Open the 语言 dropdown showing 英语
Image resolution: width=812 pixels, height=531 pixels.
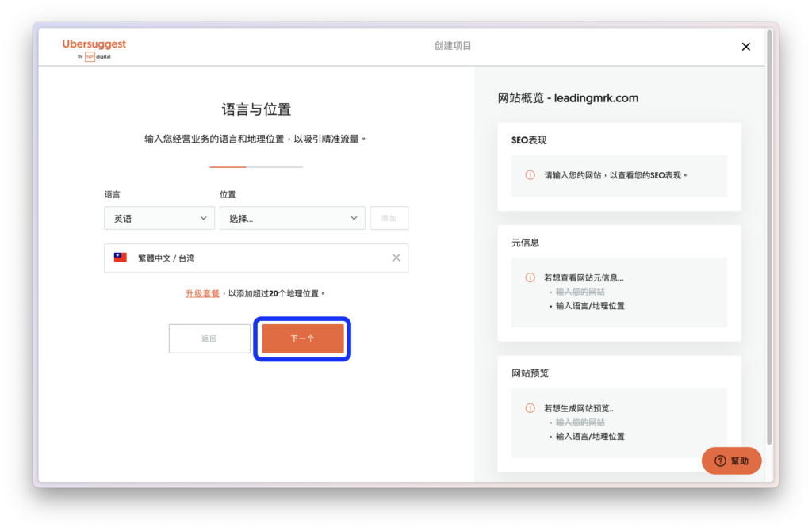[x=159, y=219]
